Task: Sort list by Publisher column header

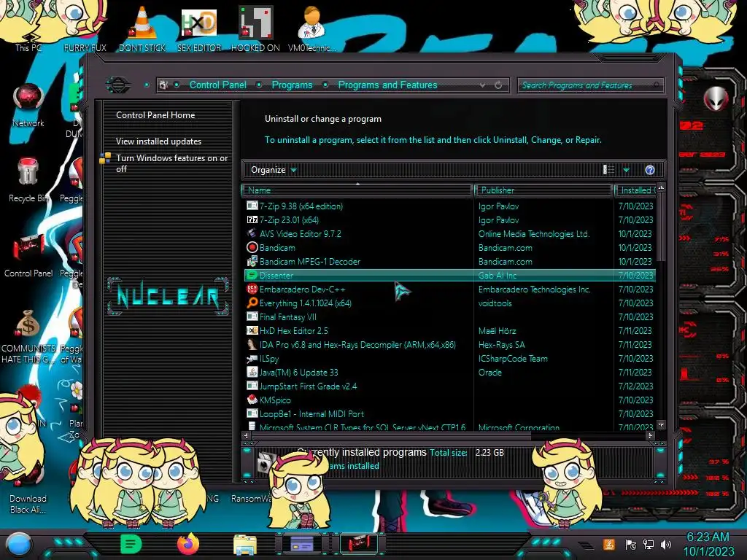Action: point(543,190)
